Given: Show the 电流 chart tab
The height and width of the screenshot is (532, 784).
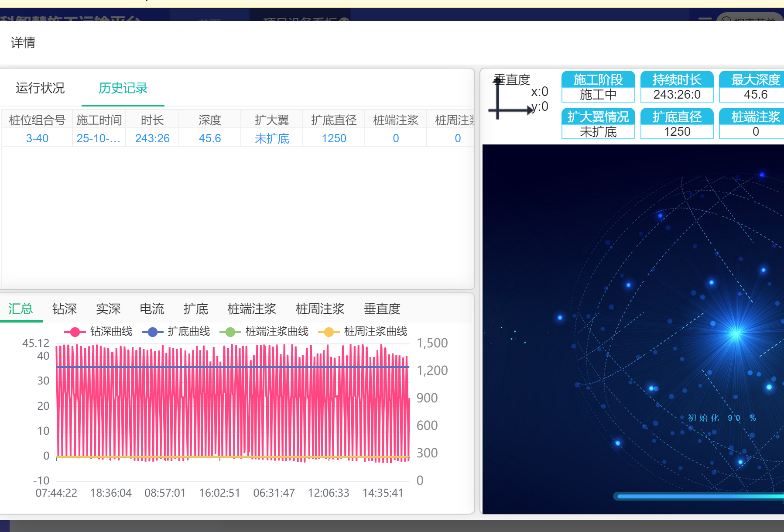Looking at the screenshot, I should click(x=152, y=309).
